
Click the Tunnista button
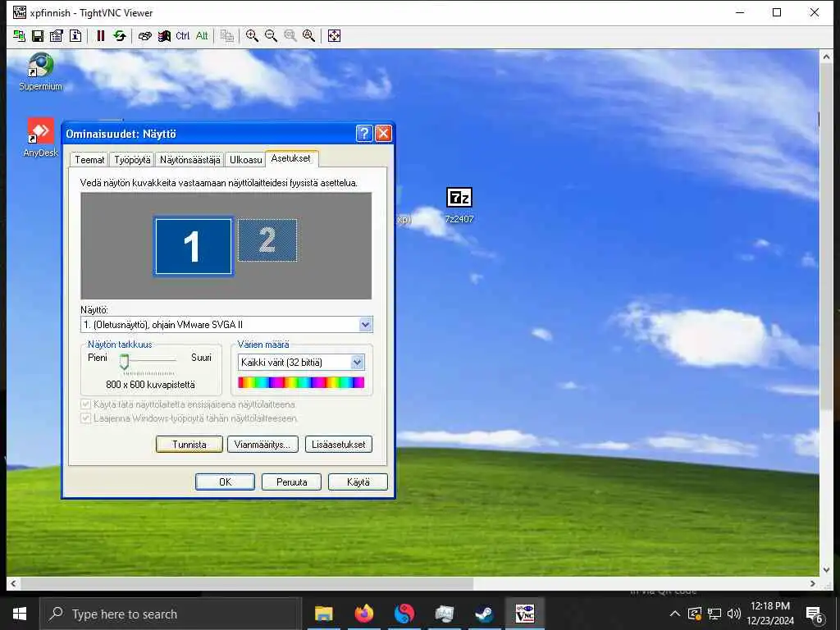(189, 444)
